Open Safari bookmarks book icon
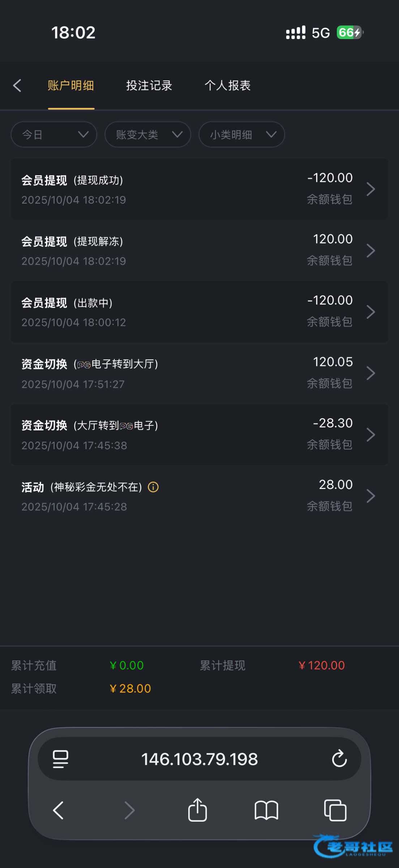 tap(266, 810)
